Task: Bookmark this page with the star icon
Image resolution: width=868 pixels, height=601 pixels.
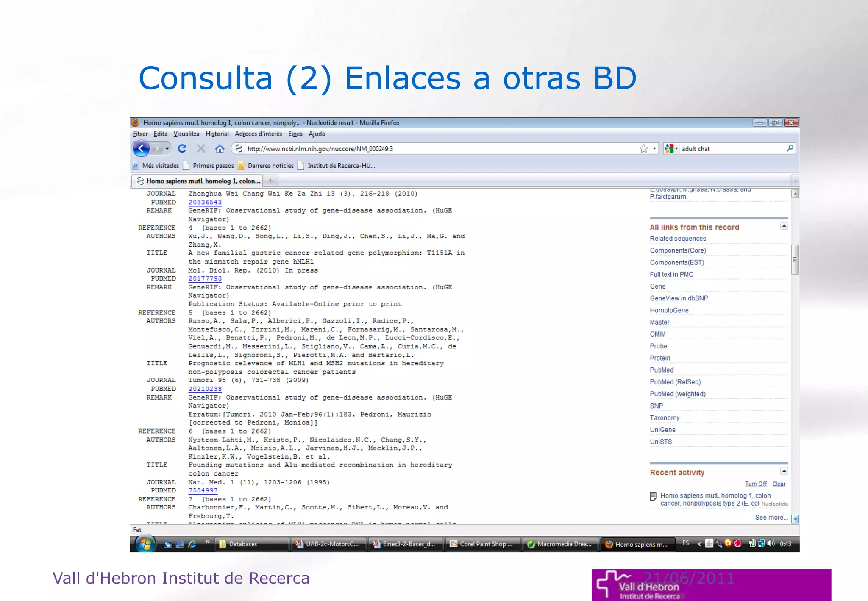Action: 644,149
